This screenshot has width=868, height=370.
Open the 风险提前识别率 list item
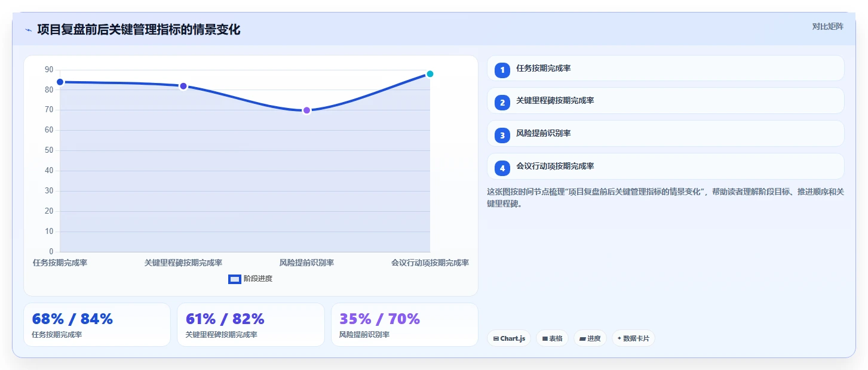(x=665, y=134)
